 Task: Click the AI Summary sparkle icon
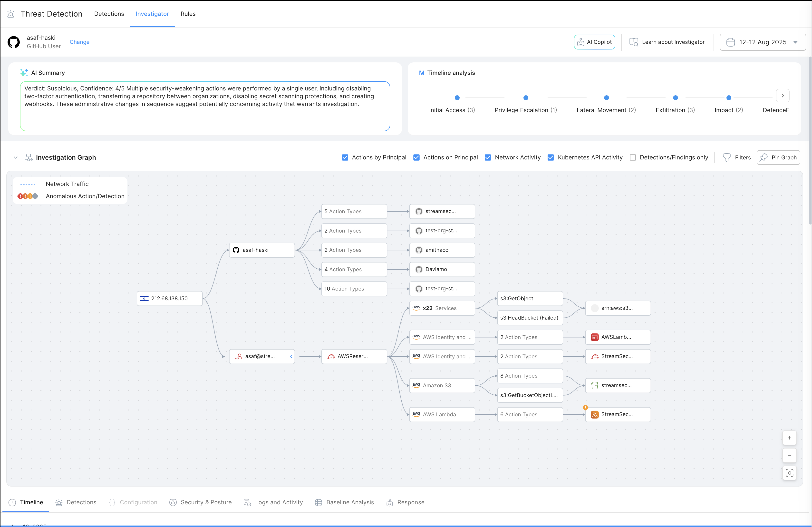pos(24,73)
